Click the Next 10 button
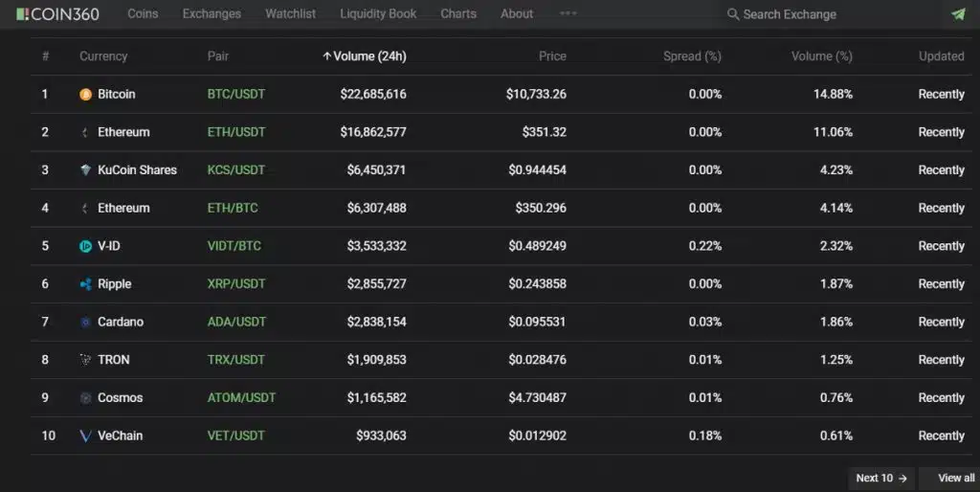This screenshot has height=492, width=980. click(x=881, y=479)
